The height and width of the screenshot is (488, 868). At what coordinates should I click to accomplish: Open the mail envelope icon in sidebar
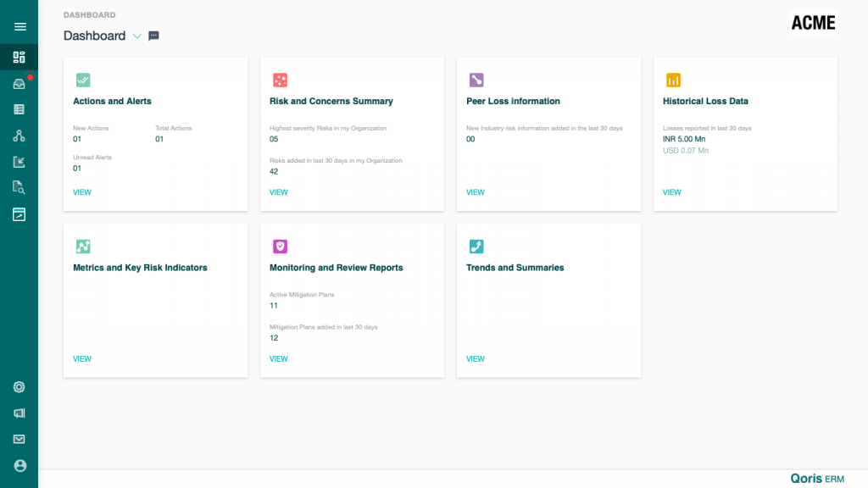(19, 439)
